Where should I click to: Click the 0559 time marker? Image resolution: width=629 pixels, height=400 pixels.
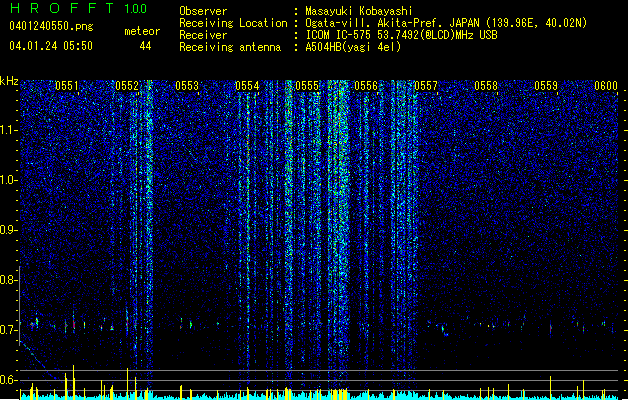546,86
